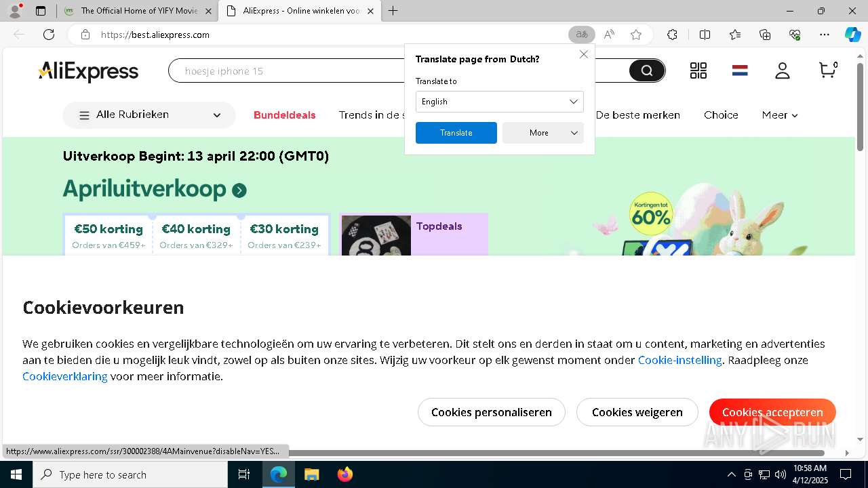This screenshot has height=488, width=868.
Task: Open the Apriluitverkoop arrow link
Action: click(239, 190)
